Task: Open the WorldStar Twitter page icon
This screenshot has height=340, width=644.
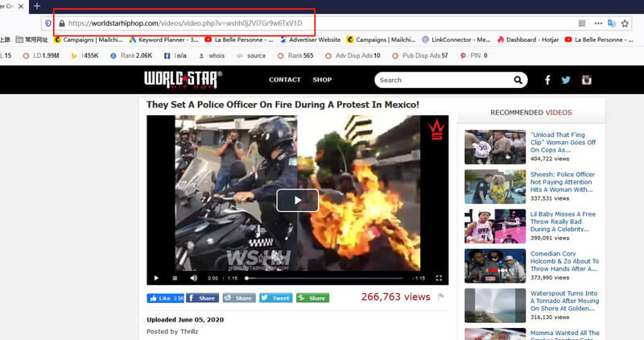Action: 566,81
